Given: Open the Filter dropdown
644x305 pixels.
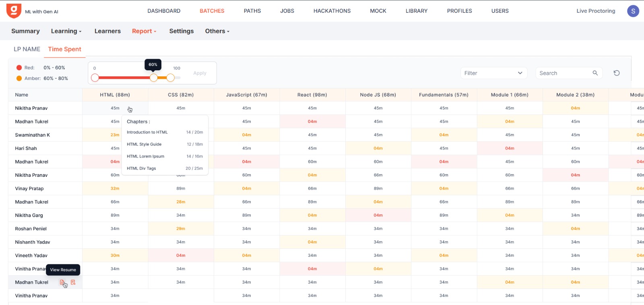Looking at the screenshot, I should tap(493, 73).
